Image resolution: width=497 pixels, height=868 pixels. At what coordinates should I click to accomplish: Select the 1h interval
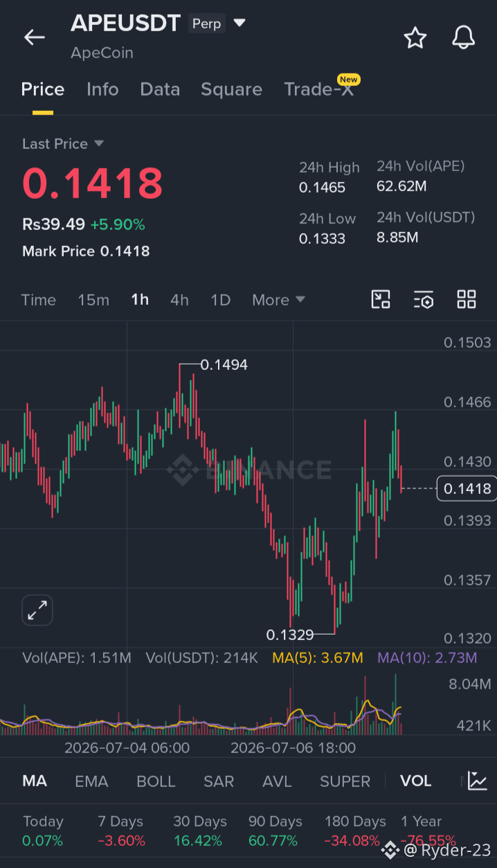[140, 300]
